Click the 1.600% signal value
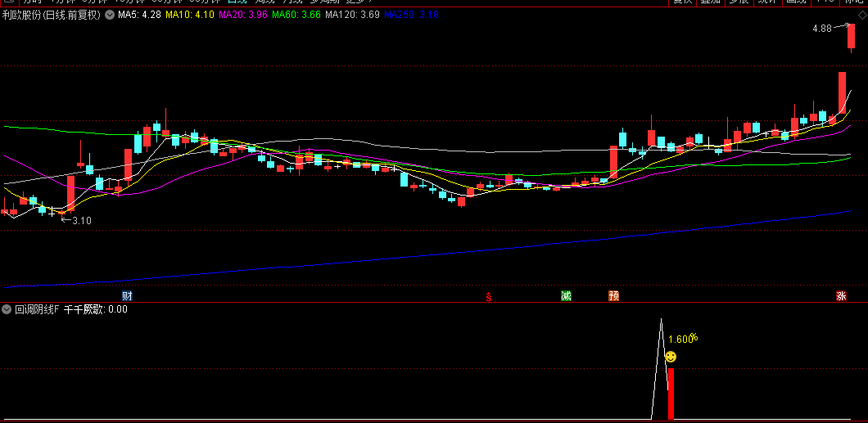This screenshot has width=868, height=423. coord(683,339)
